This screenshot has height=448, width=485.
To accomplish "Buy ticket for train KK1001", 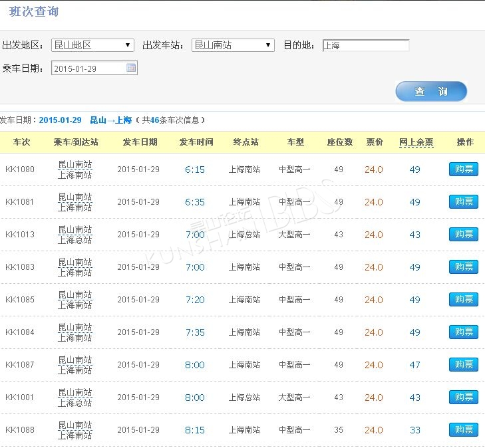I will 463,397.
